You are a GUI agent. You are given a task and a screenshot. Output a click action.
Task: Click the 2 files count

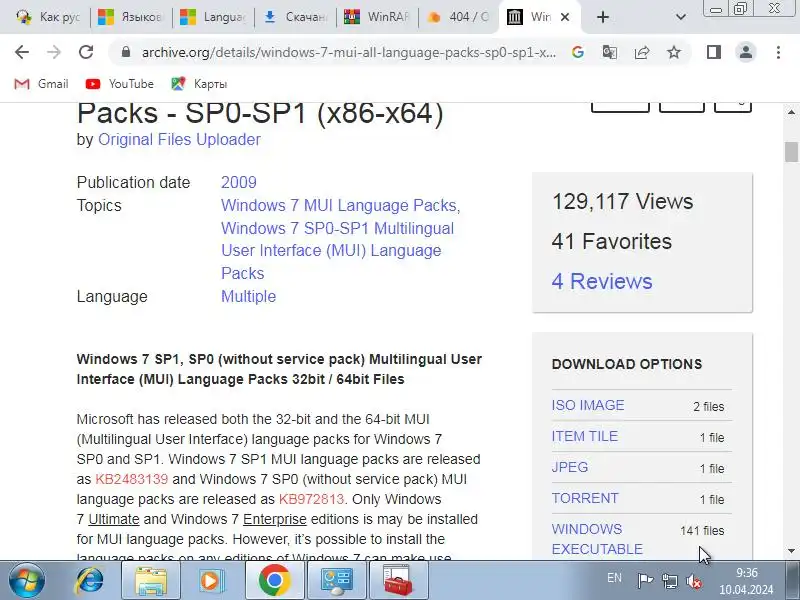point(709,407)
